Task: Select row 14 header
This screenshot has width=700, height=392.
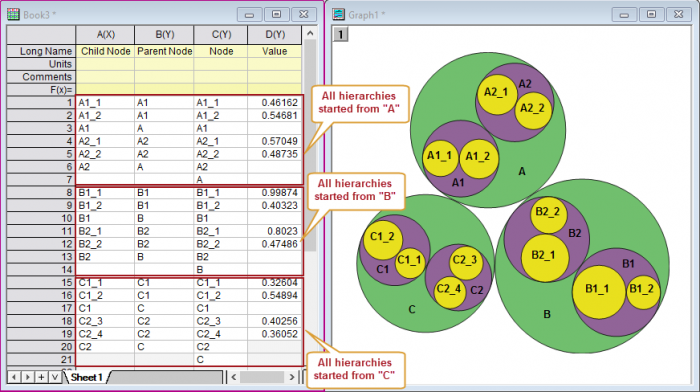Action: point(41,270)
